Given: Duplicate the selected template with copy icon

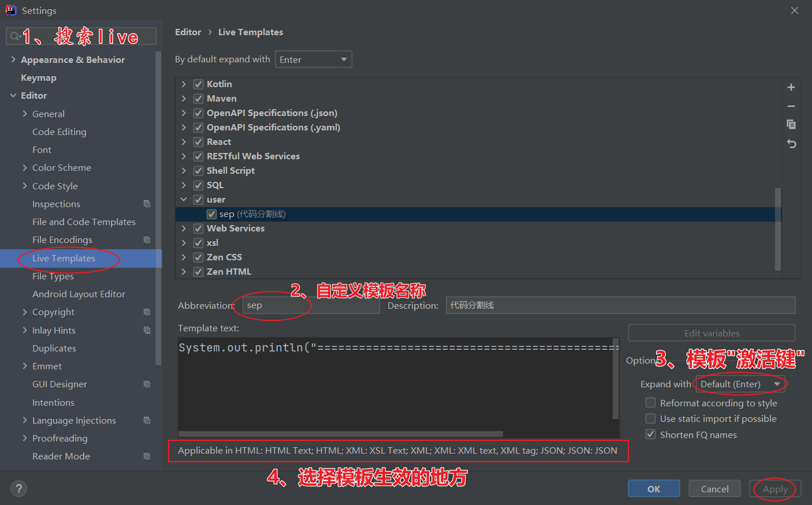Looking at the screenshot, I should (x=791, y=125).
